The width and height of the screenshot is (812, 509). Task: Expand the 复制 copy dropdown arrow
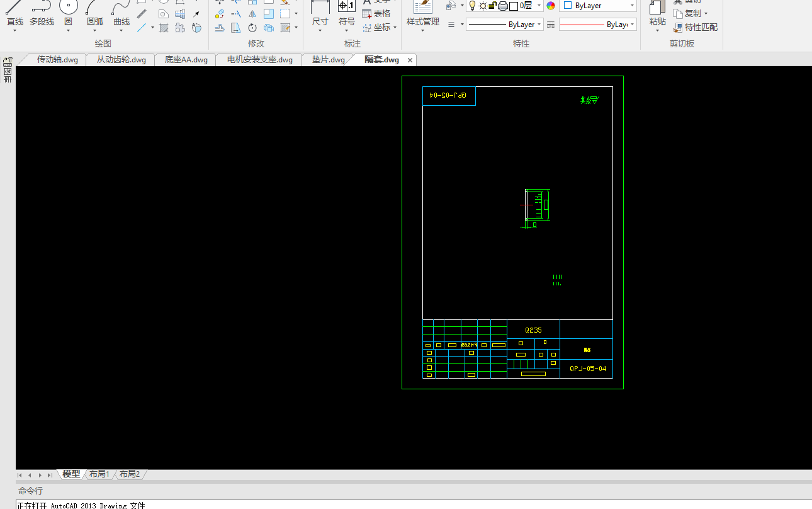[706, 13]
